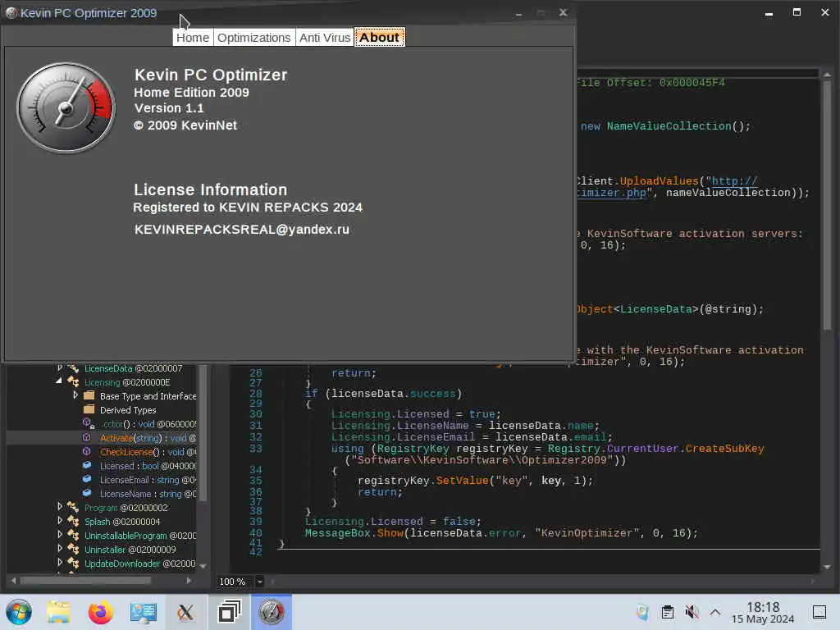The image size is (840, 630).
Task: Click the zoom 100 % input field
Action: click(234, 582)
